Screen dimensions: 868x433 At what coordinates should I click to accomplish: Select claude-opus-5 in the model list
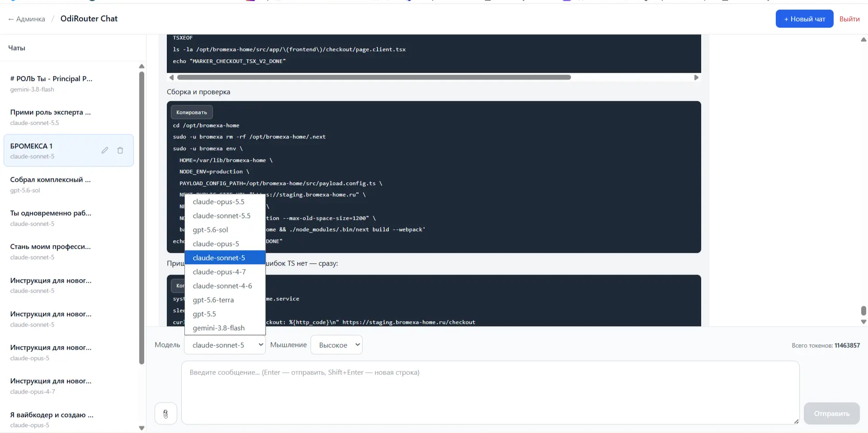[x=225, y=244]
